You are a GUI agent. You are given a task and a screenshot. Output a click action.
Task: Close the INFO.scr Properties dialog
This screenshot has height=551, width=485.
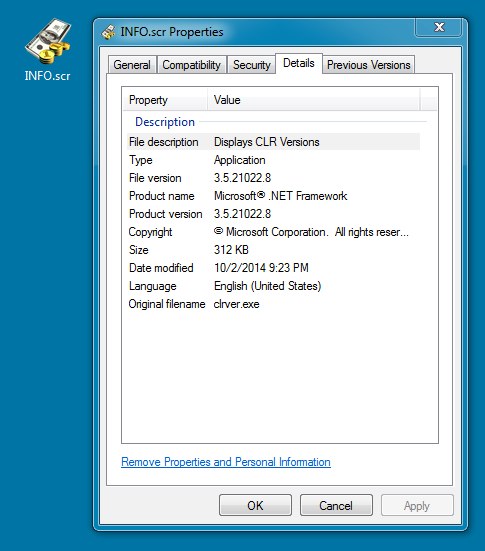point(438,27)
